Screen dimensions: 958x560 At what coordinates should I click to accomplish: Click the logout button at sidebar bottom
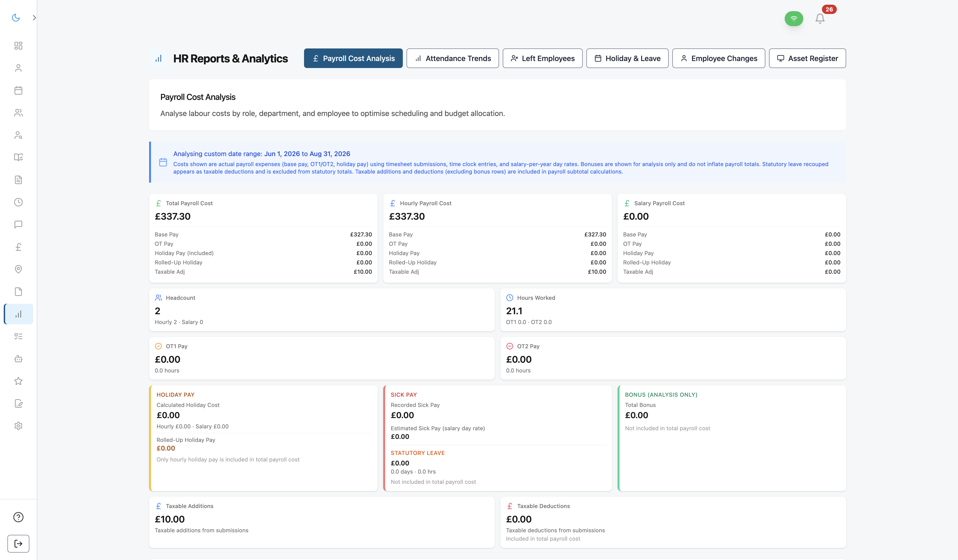pos(18,544)
